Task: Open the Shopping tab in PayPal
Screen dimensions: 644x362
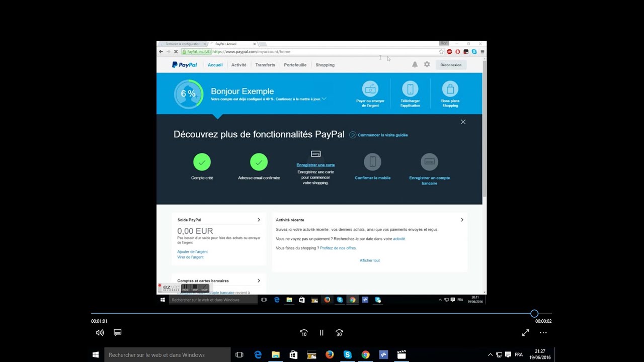Action: tap(325, 65)
